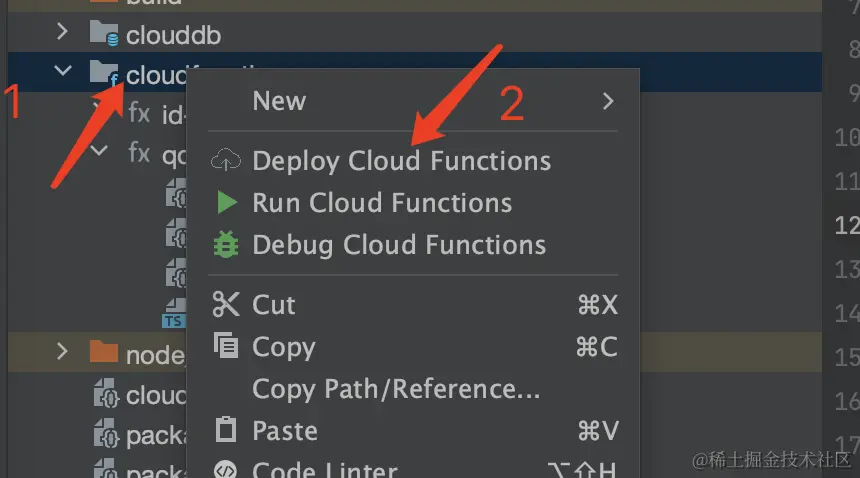Image resolution: width=860 pixels, height=478 pixels.
Task: Click the Code Linter icon
Action: pos(227,470)
